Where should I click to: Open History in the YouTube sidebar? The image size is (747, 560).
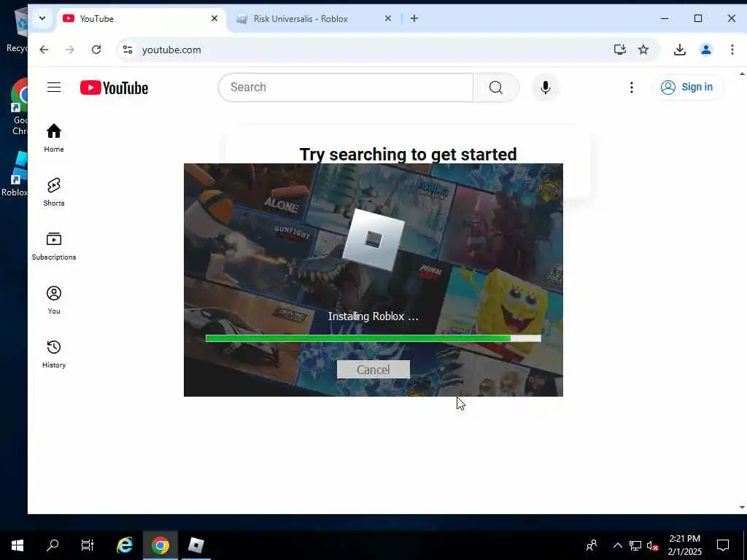pos(54,354)
